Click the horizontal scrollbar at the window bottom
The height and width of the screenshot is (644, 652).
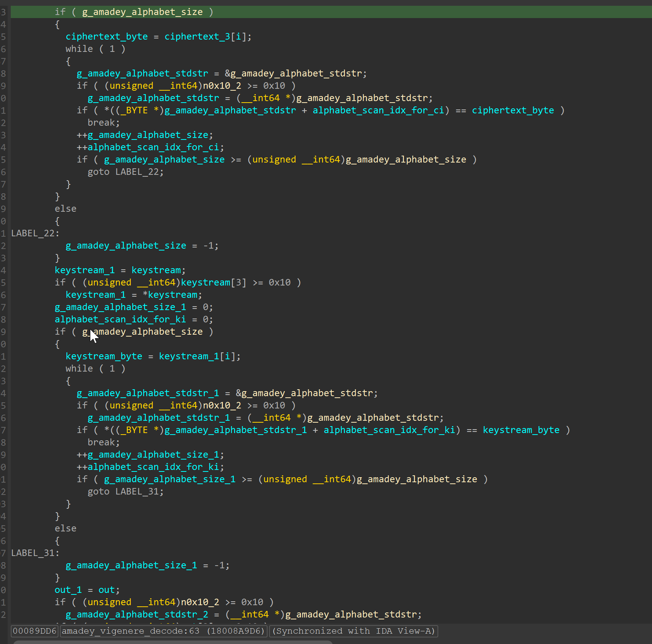(173, 642)
